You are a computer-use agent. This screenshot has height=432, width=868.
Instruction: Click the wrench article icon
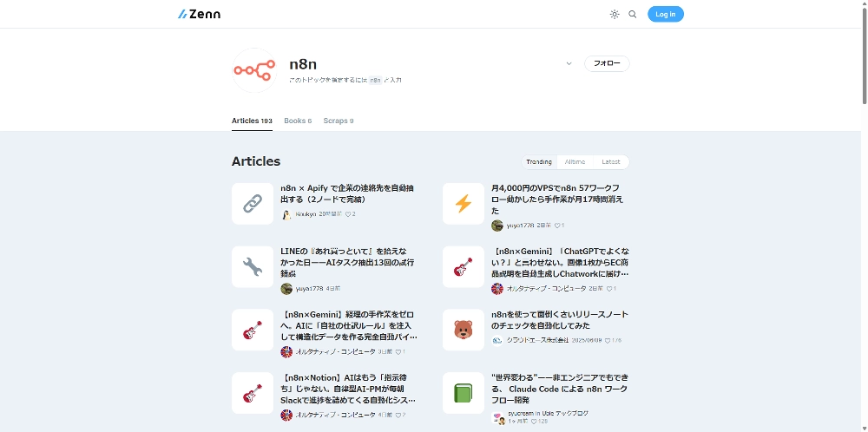[x=253, y=267]
